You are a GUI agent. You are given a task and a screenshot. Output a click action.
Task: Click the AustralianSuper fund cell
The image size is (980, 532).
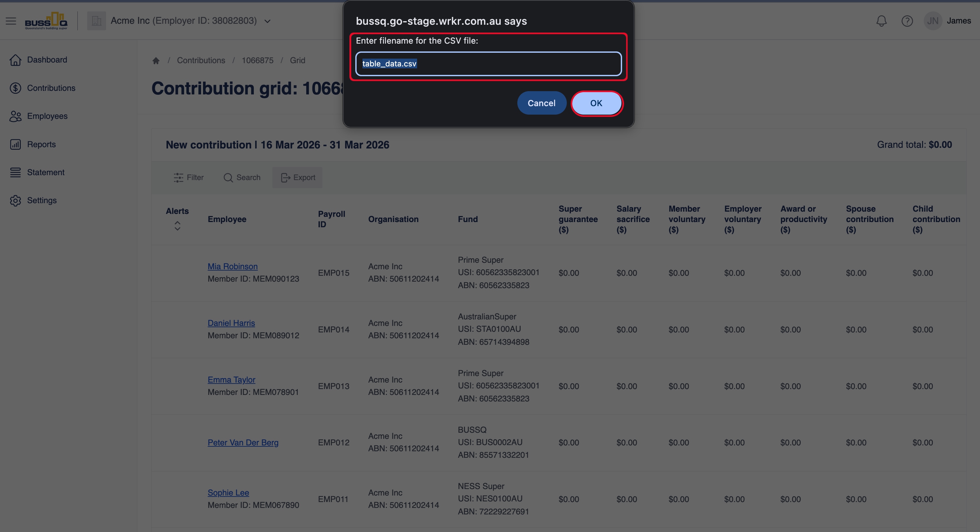click(494, 329)
